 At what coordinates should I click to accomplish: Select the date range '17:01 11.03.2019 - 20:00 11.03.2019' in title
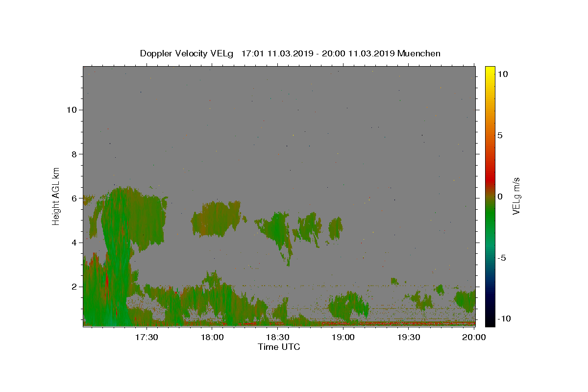tap(318, 53)
